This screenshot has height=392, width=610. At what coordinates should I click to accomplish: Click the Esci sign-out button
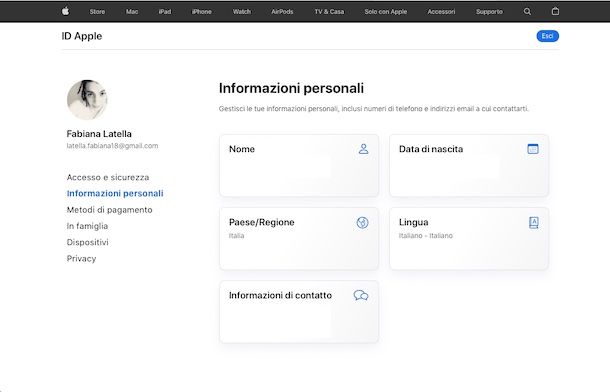pyautogui.click(x=547, y=36)
